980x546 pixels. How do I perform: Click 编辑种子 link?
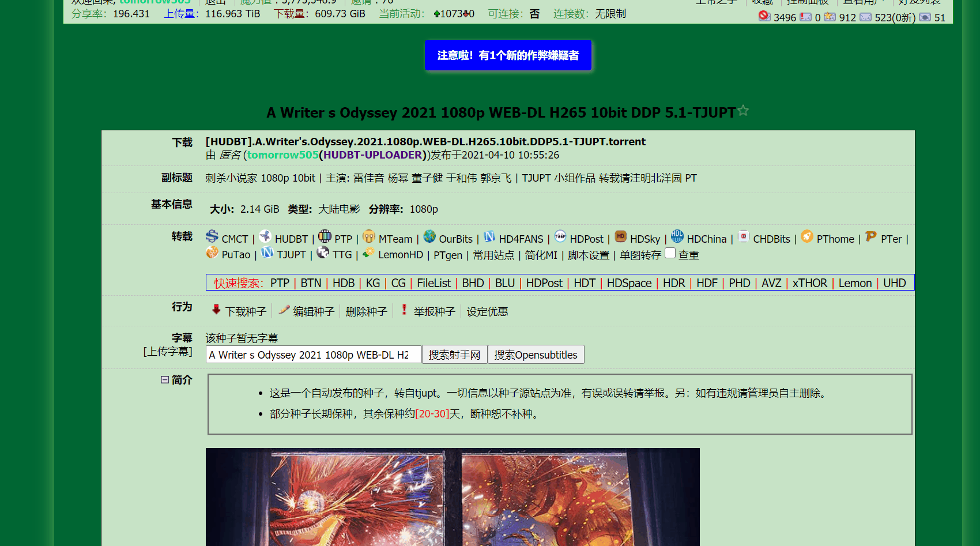coord(314,312)
